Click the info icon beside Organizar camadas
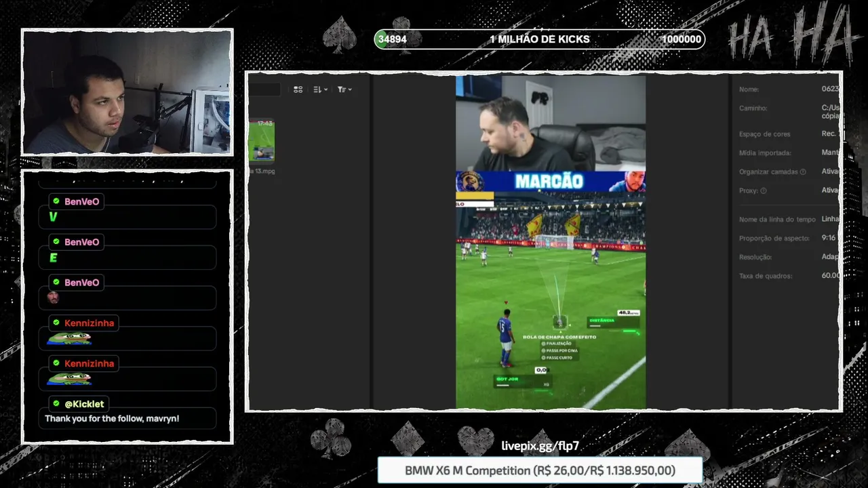 pyautogui.click(x=803, y=172)
